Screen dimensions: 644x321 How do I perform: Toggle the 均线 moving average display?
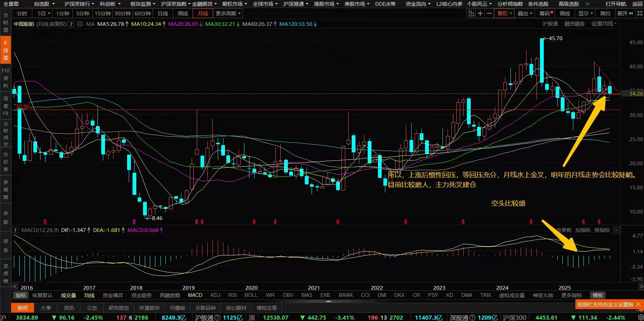(89, 295)
